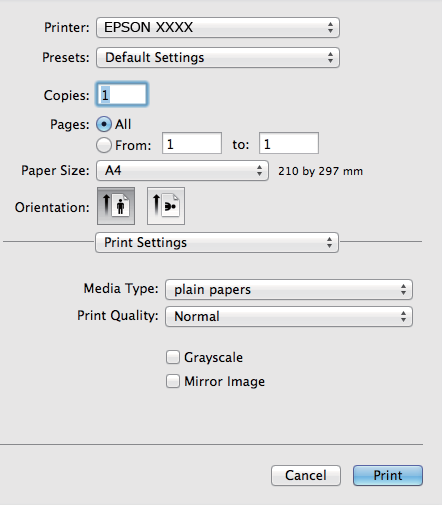Open the Printer dropdown showing EPSON XXXX
The height and width of the screenshot is (505, 442).
tap(218, 27)
